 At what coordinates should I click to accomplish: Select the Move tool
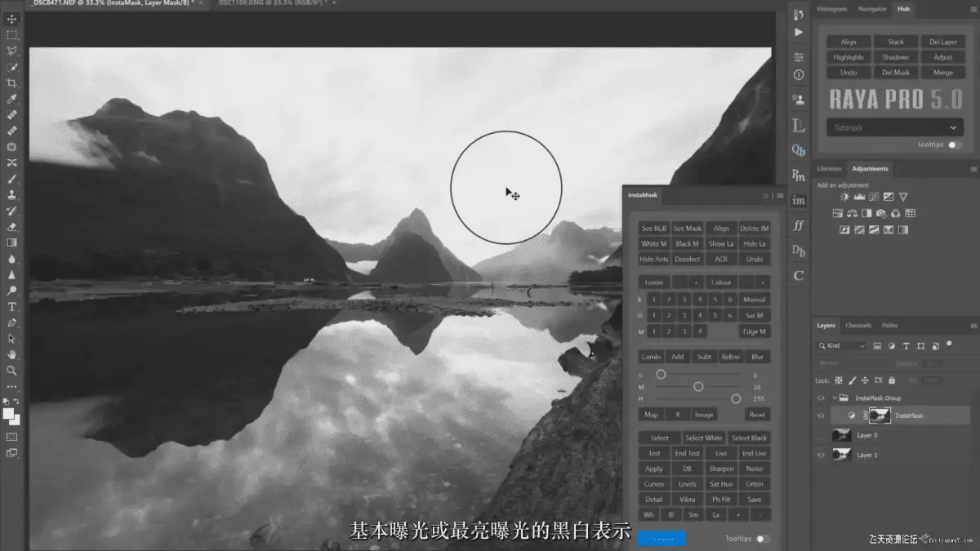click(x=12, y=19)
